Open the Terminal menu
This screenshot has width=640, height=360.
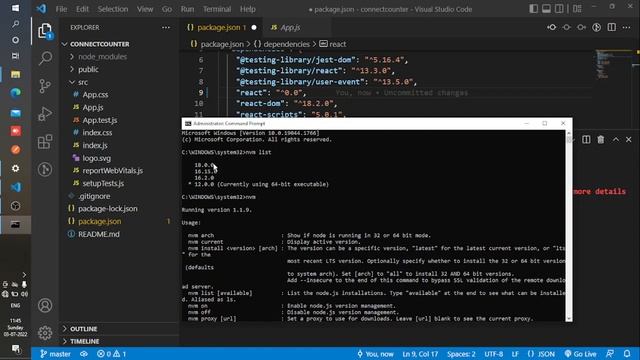coord(217,9)
